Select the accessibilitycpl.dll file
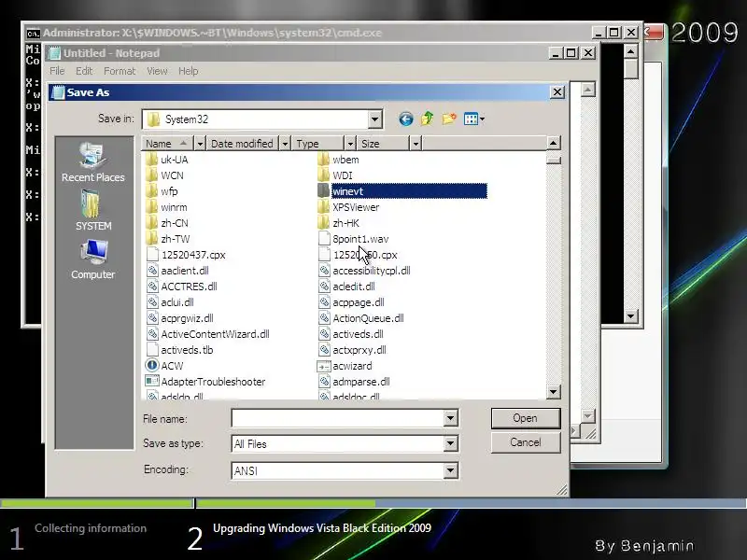Screen dimensions: 747x560 364,271
